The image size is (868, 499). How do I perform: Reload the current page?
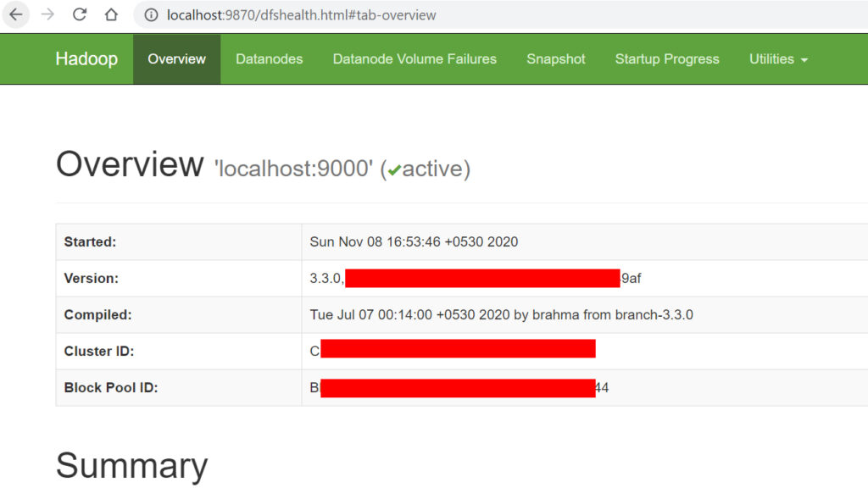click(80, 14)
